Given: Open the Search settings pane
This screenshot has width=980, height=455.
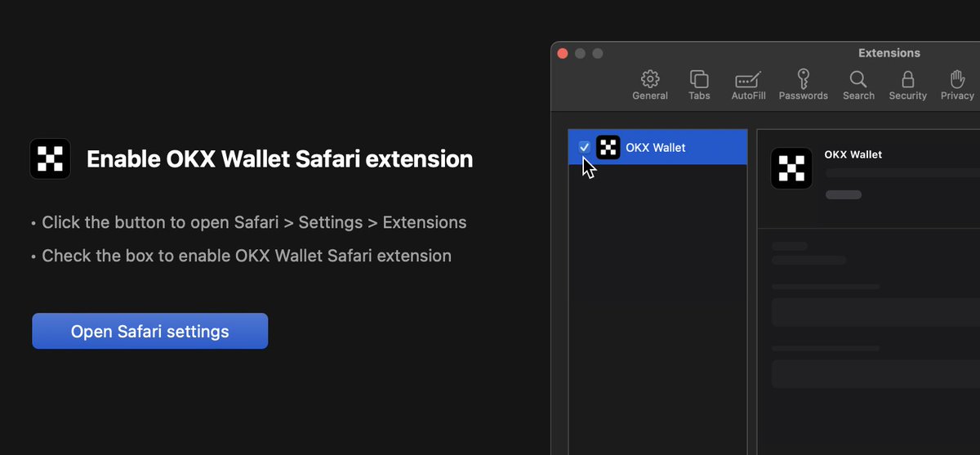Looking at the screenshot, I should (x=858, y=85).
